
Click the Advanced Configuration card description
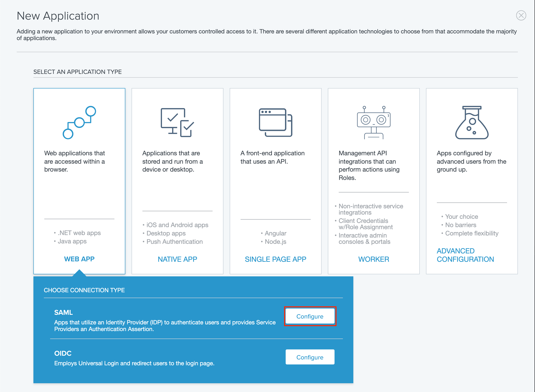(x=471, y=161)
